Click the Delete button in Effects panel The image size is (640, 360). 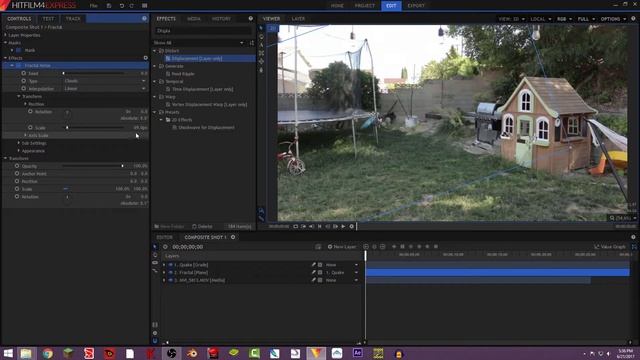[202, 226]
